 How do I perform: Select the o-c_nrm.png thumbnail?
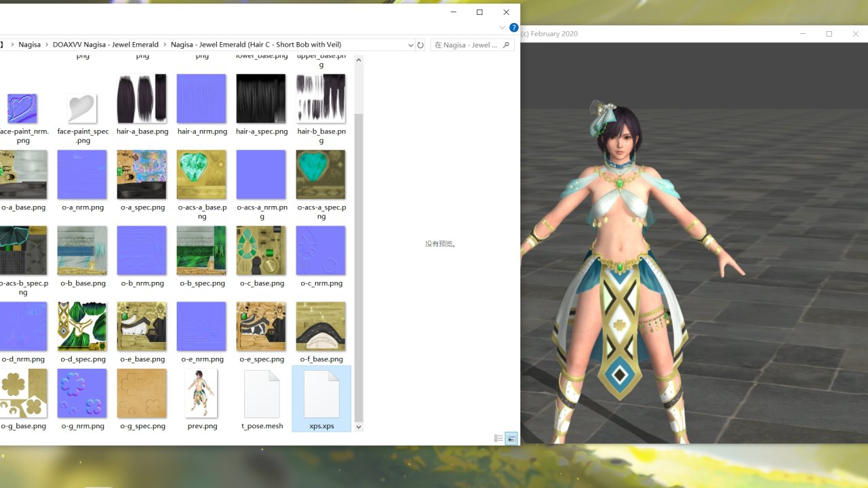pyautogui.click(x=321, y=250)
